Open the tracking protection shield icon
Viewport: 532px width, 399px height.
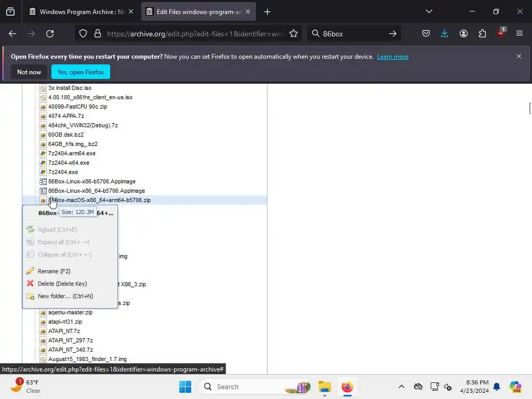tap(83, 34)
